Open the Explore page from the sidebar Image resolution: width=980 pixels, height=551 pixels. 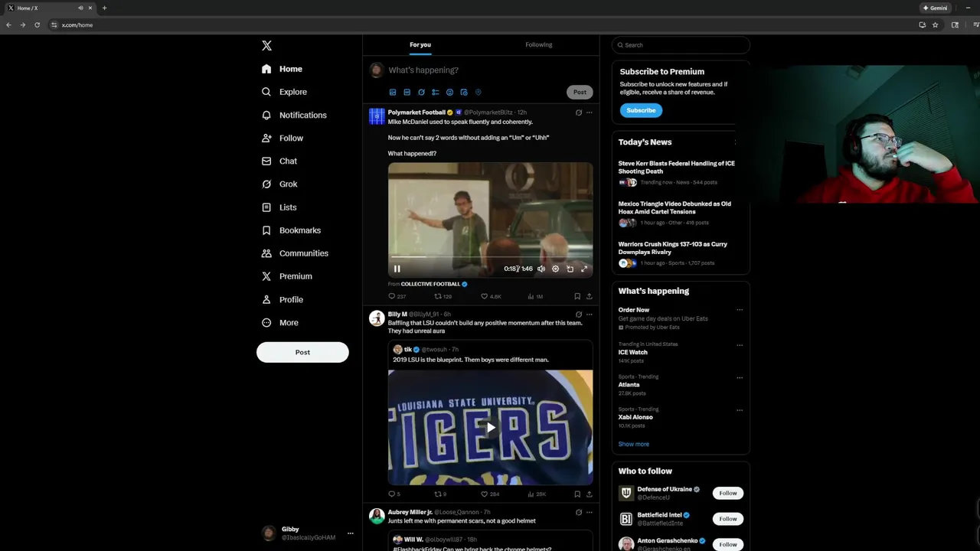pyautogui.click(x=284, y=92)
